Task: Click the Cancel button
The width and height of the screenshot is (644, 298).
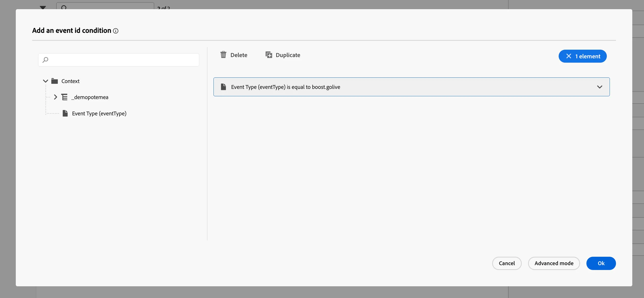Action: (507, 263)
